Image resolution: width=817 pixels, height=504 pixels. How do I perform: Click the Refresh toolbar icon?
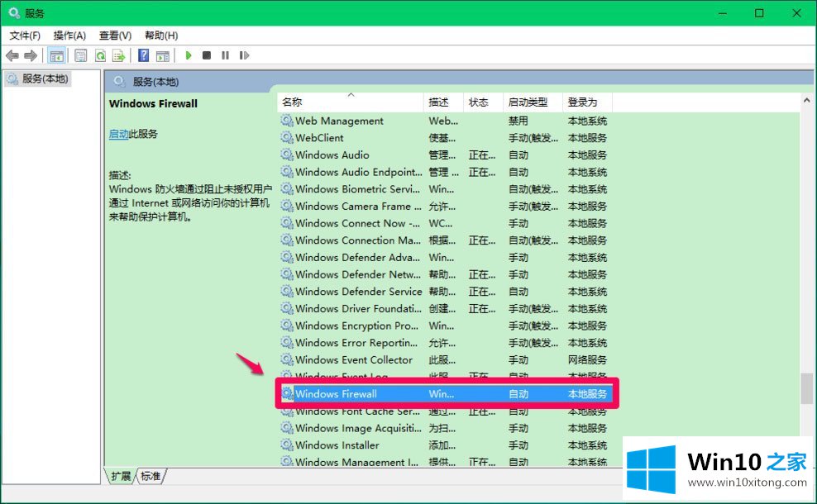[x=100, y=55]
